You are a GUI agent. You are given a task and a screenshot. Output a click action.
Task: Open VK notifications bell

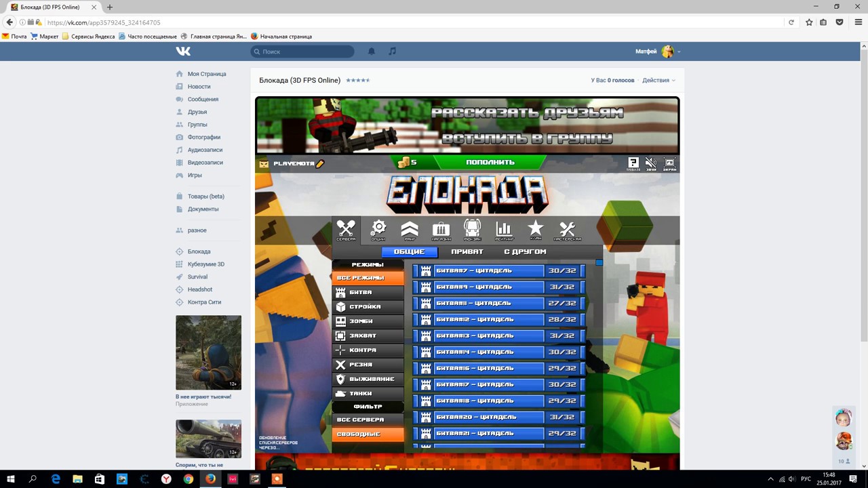point(372,52)
